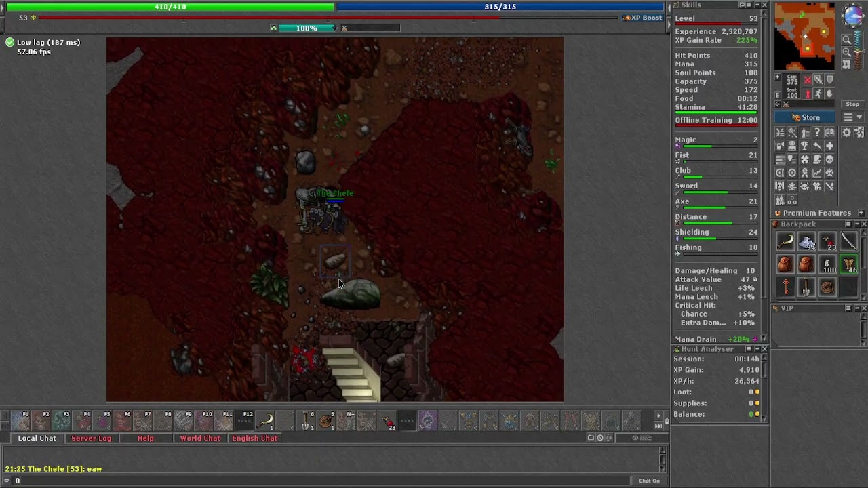Image resolution: width=868 pixels, height=488 pixels.
Task: Click the minimap view
Action: coord(805,37)
